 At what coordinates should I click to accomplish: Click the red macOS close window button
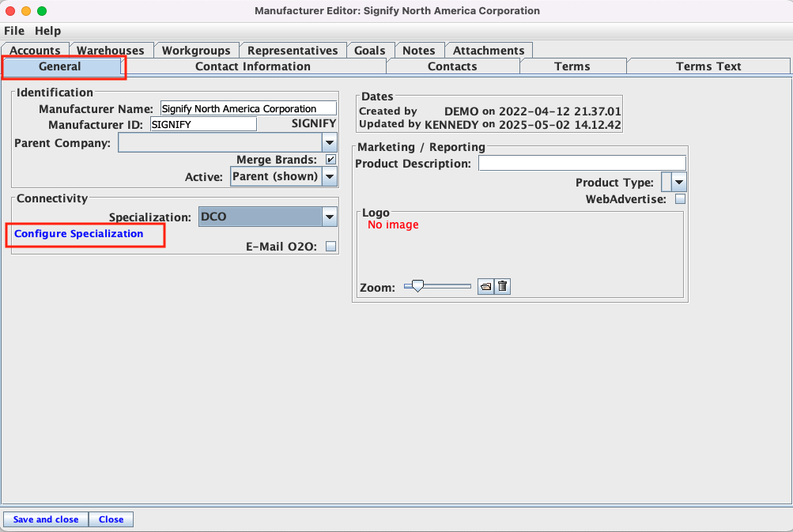(10, 10)
